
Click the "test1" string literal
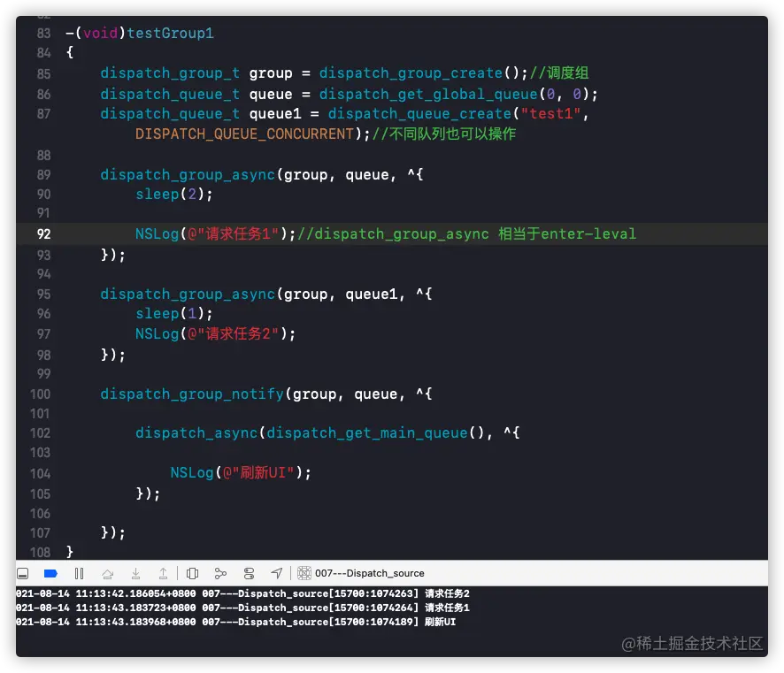coord(550,113)
